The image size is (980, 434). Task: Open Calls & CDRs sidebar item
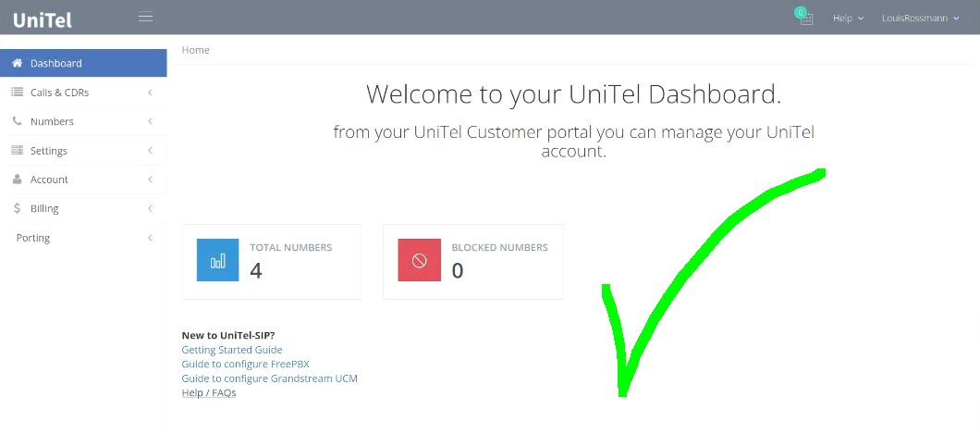83,93
